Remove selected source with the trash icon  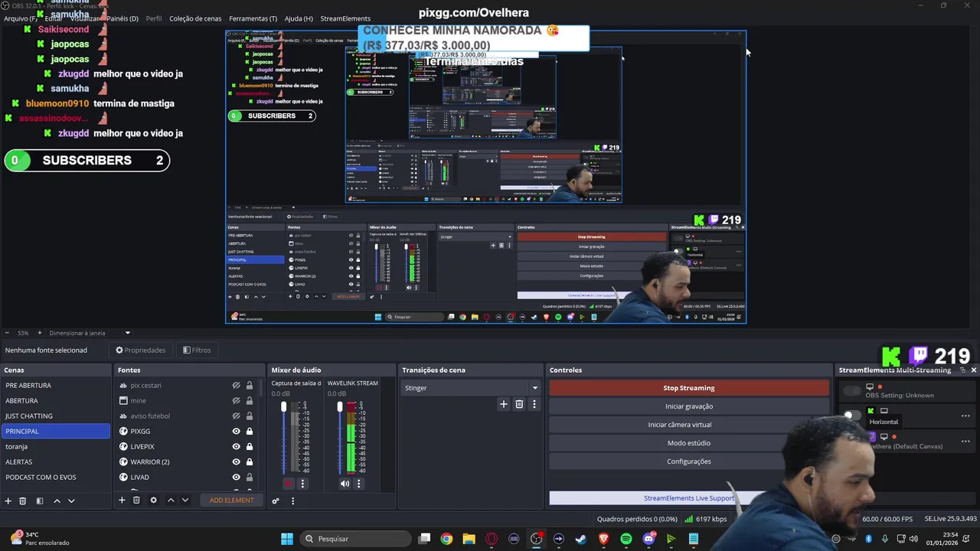pos(136,500)
